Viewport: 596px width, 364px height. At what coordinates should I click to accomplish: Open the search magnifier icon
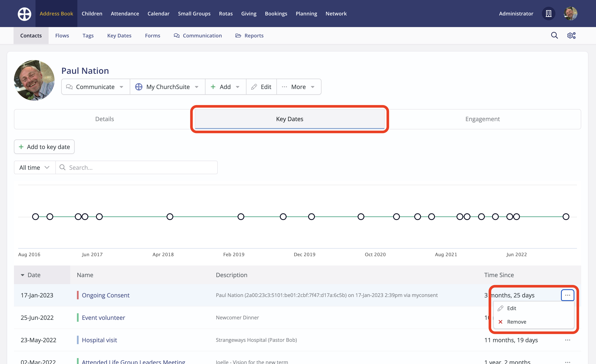(x=554, y=36)
